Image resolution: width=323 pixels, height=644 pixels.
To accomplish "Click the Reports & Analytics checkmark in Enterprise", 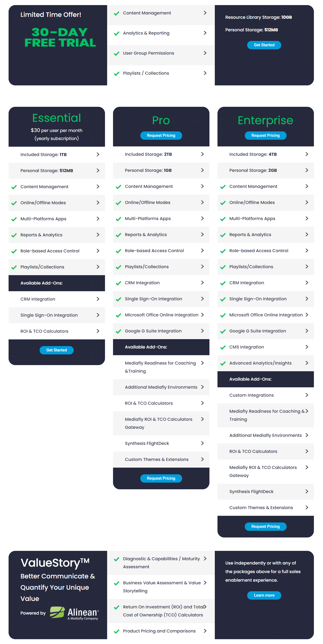I will click(223, 235).
